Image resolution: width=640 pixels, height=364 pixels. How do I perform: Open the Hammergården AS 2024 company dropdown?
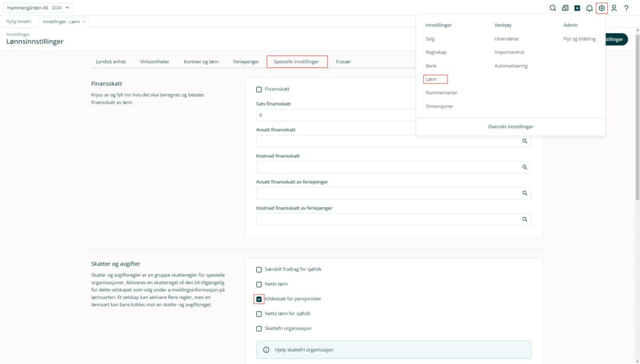tap(38, 8)
